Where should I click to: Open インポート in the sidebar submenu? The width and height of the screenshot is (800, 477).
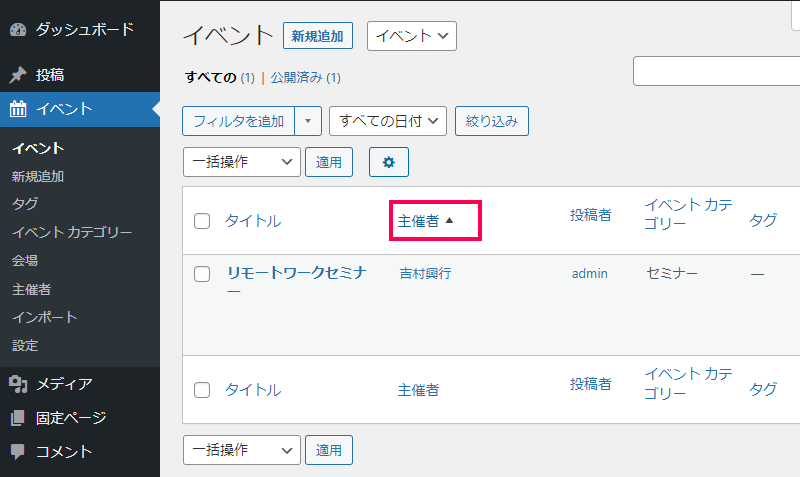(x=44, y=317)
